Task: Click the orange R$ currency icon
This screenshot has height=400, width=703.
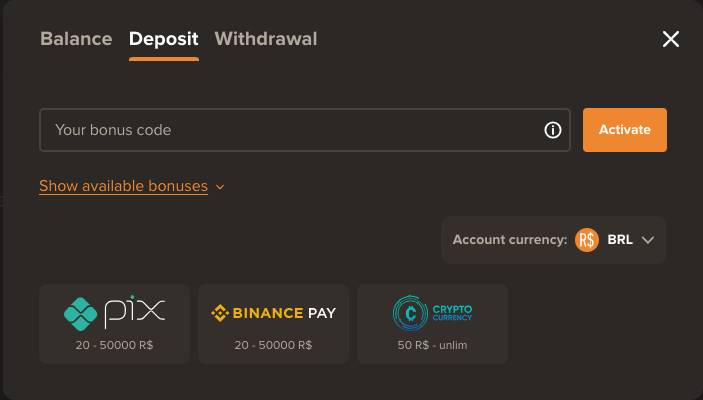Action: (587, 240)
